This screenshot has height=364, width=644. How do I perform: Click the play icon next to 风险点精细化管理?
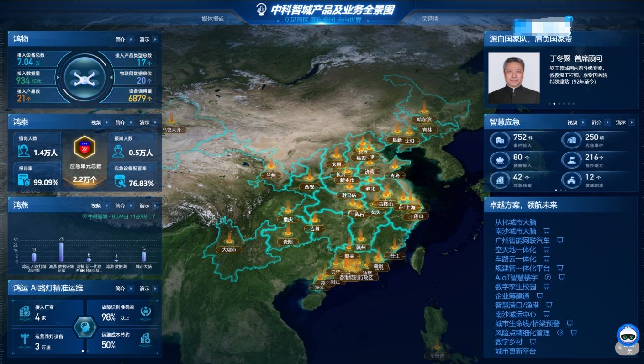pyautogui.click(x=560, y=332)
